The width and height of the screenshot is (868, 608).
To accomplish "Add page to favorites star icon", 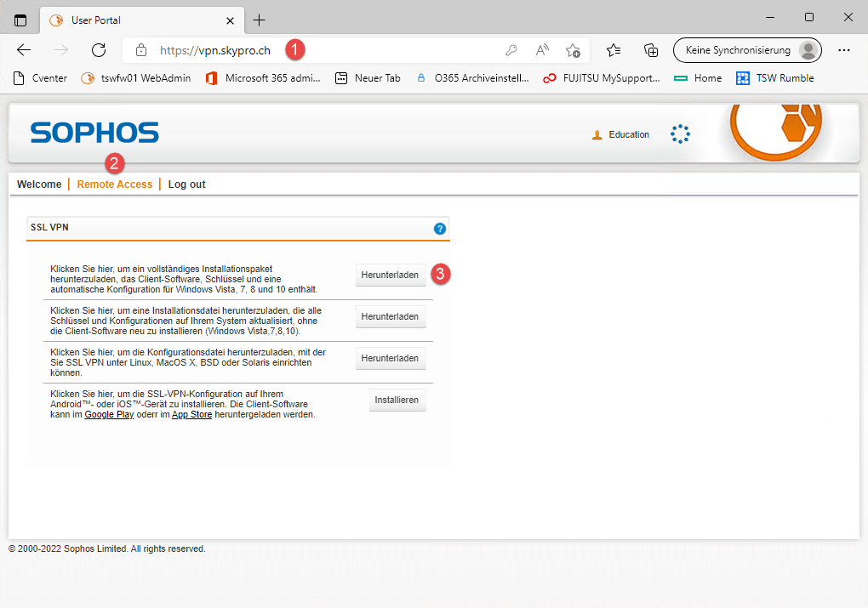I will click(573, 50).
